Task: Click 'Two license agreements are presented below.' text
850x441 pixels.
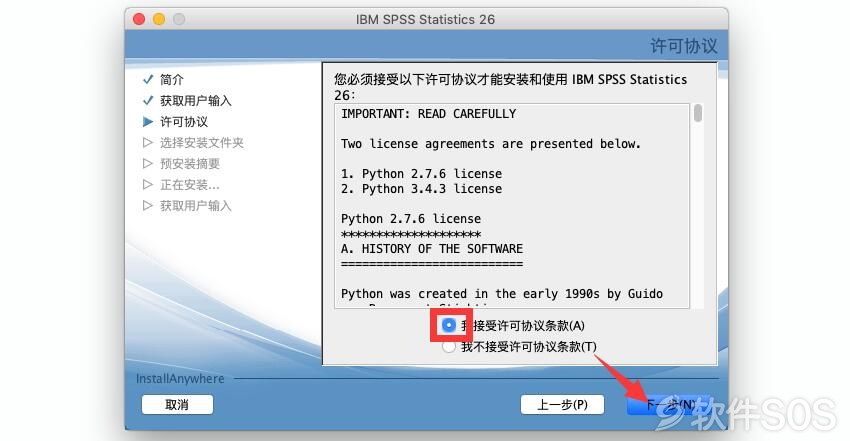Action: click(491, 144)
